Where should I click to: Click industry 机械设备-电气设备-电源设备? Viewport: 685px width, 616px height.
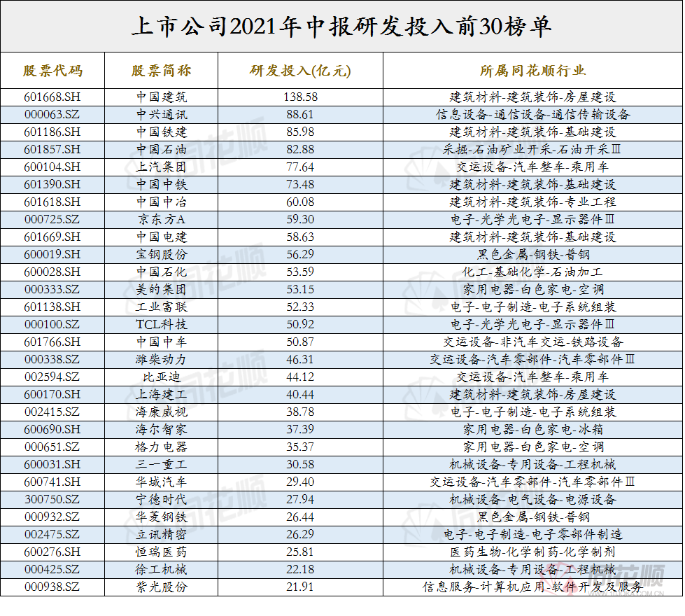click(x=532, y=499)
